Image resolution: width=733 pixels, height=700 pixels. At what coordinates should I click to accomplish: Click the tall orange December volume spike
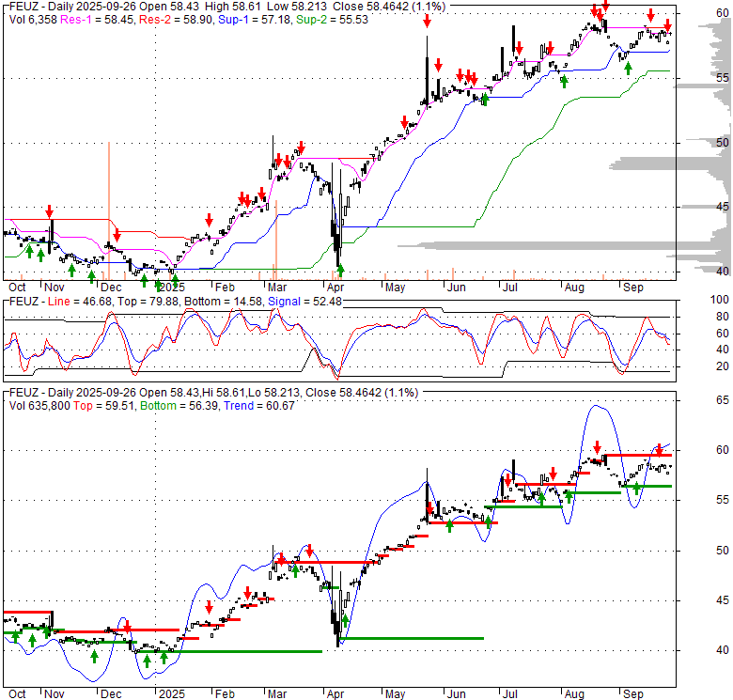109,210
